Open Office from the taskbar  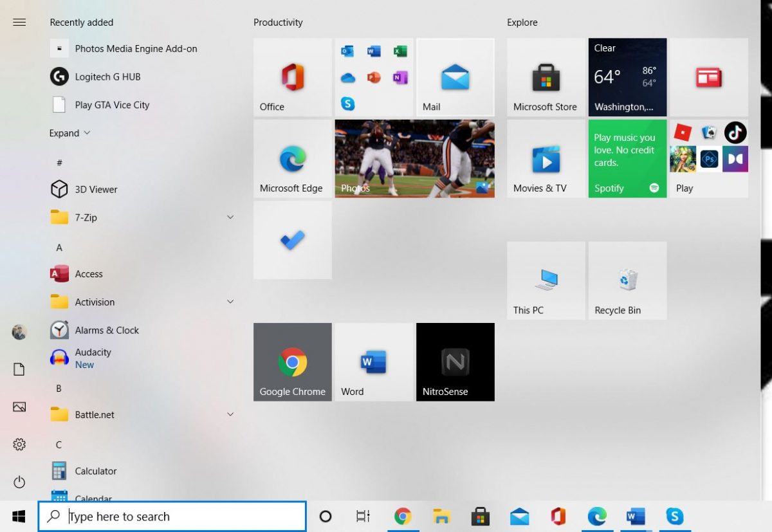558,517
